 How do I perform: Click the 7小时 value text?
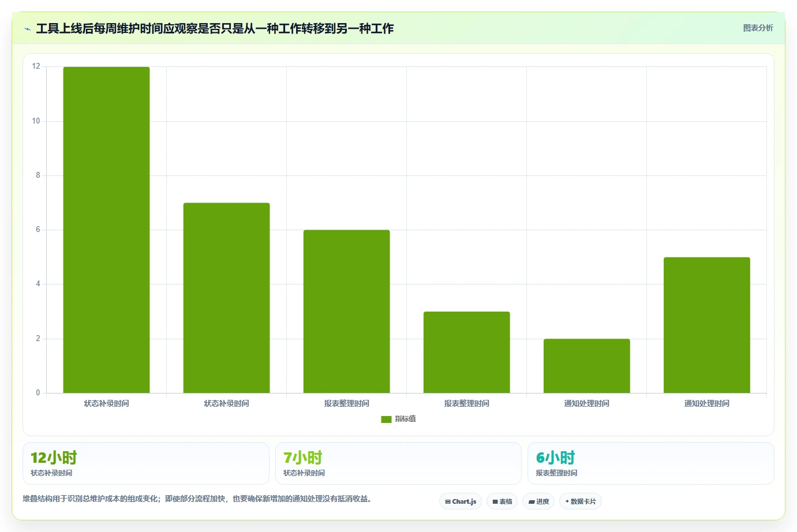click(x=303, y=458)
